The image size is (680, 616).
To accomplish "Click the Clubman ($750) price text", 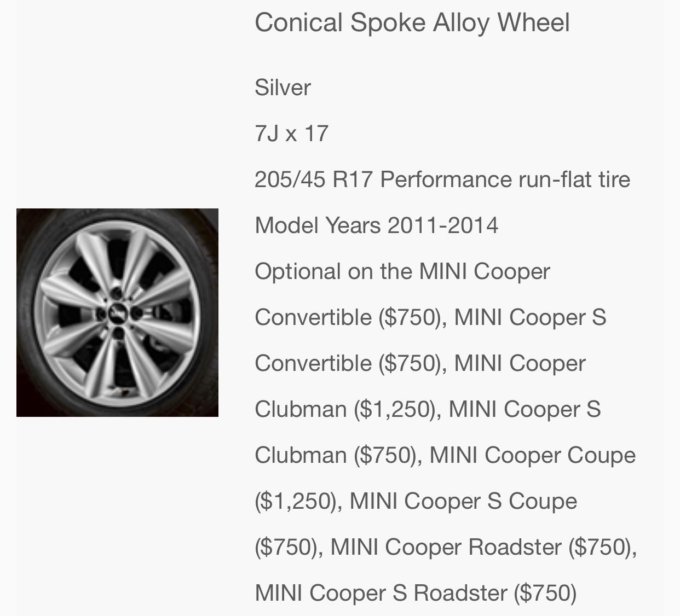I will tap(336, 455).
